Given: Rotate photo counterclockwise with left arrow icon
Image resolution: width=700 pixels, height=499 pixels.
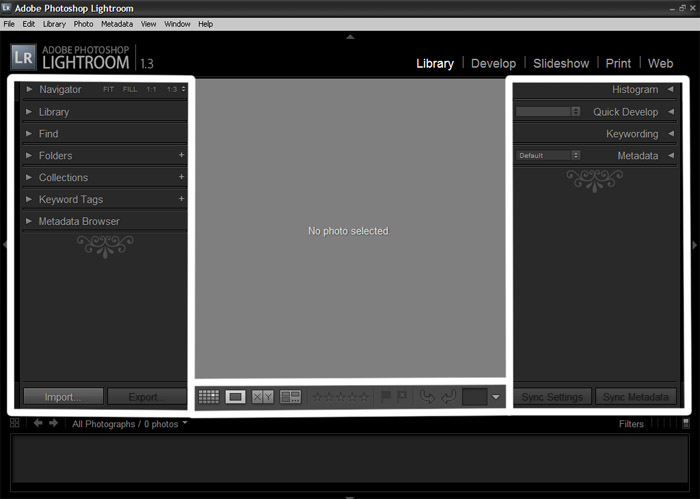Looking at the screenshot, I should click(427, 396).
